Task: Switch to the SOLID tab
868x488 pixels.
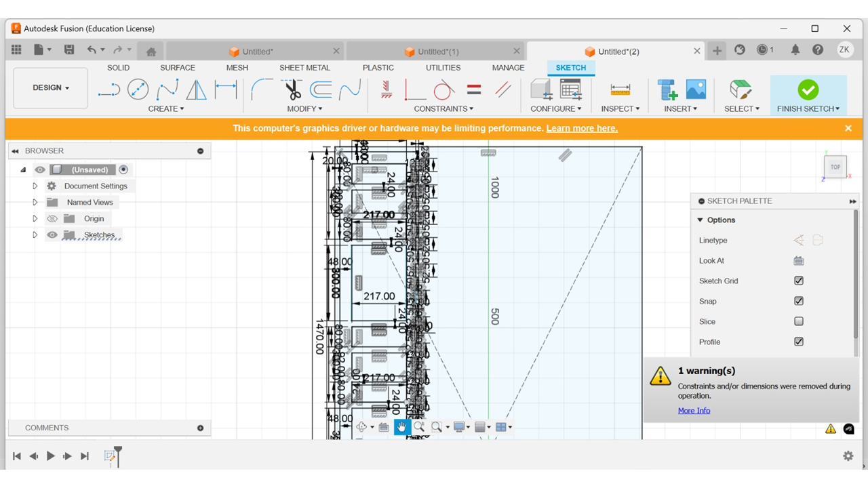Action: point(118,68)
